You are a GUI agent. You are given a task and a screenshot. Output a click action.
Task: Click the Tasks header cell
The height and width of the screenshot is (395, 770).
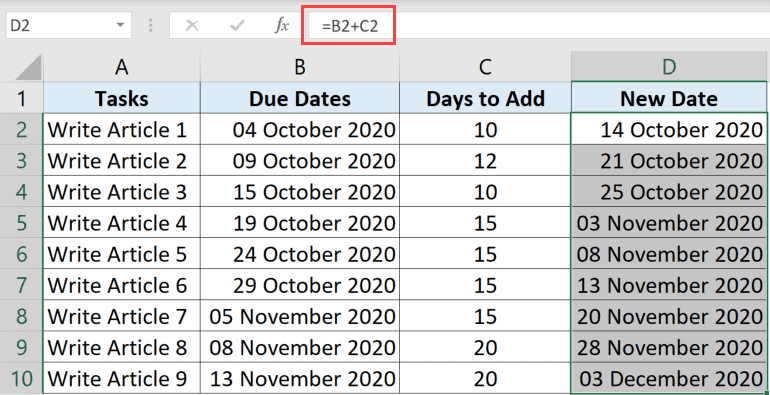[x=122, y=98]
